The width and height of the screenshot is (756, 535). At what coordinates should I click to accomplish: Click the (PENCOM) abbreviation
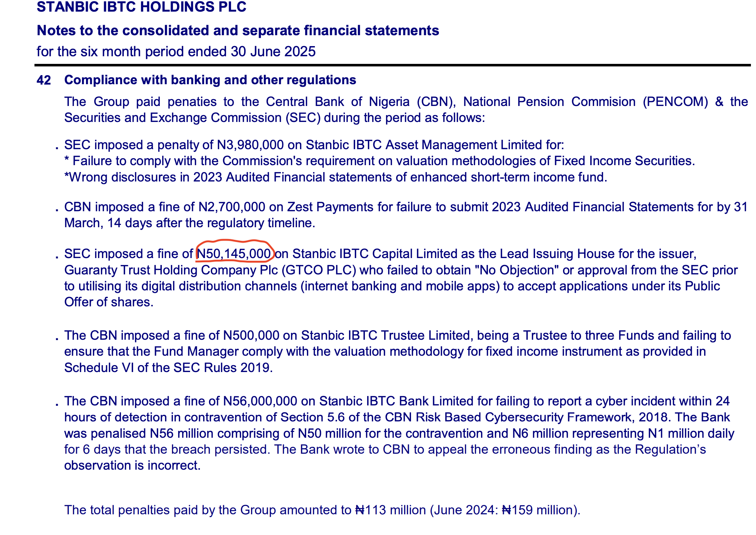tap(675, 102)
